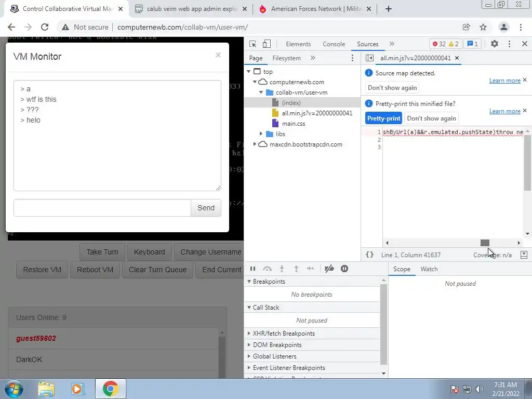Click the share page icon in address bar
The image size is (532, 399).
point(466,27)
